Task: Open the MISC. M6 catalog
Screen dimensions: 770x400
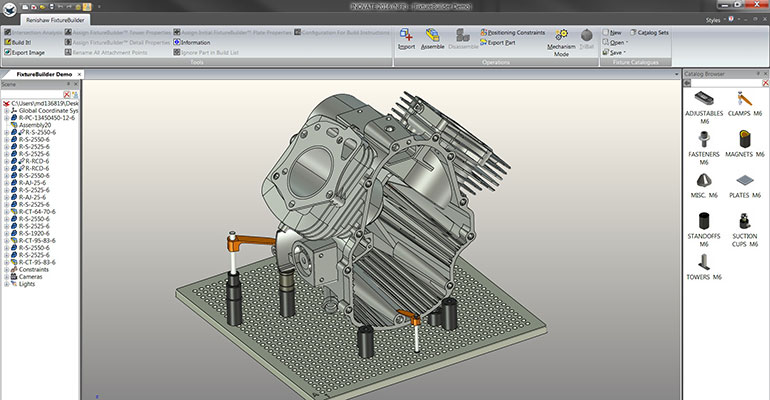Action: pos(704,186)
